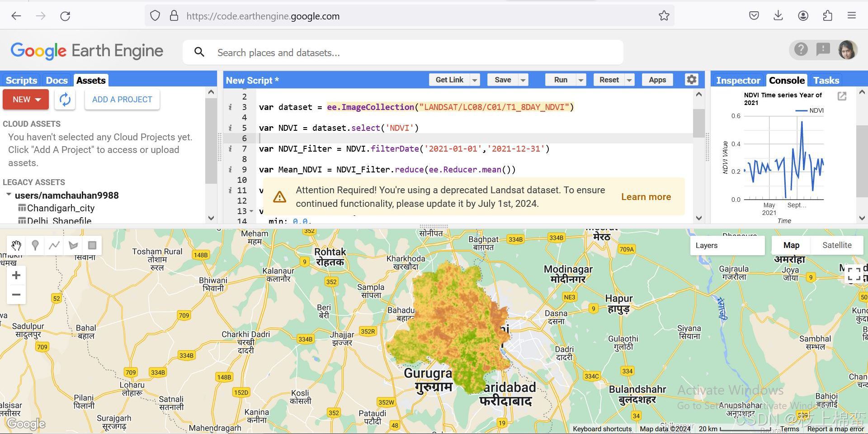Open the Apps button
Image resolution: width=868 pixels, height=434 pixels.
click(657, 80)
